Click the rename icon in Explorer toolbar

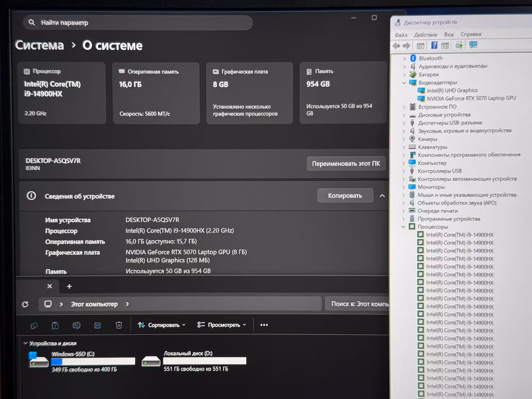click(76, 325)
